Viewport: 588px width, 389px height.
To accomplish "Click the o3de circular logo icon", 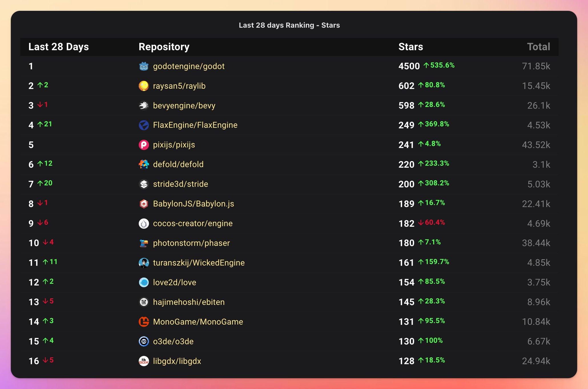I will [144, 341].
